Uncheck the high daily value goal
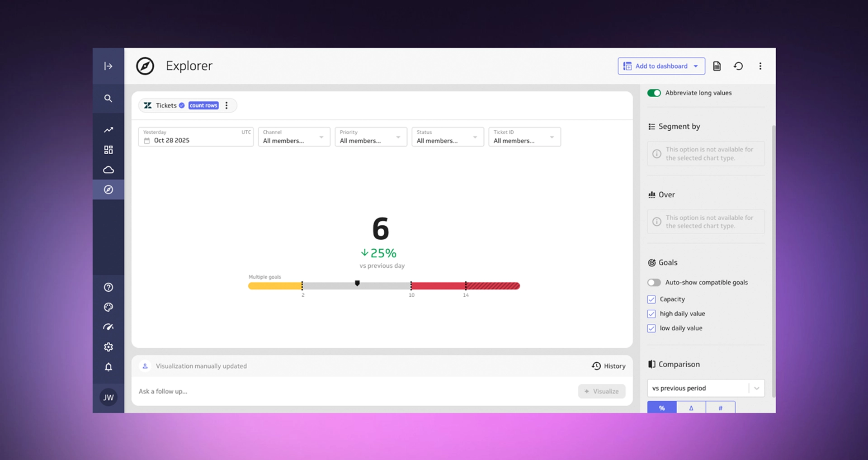 coord(651,314)
